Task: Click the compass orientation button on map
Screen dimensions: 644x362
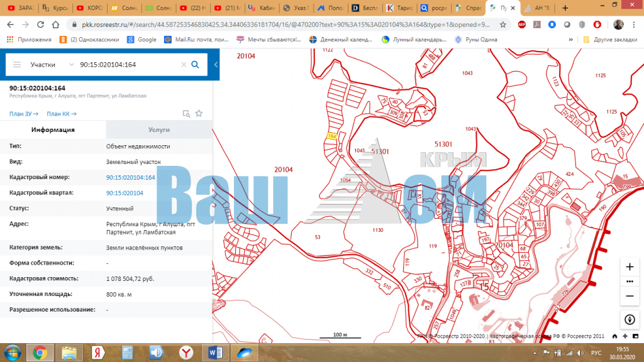Action: [x=630, y=319]
